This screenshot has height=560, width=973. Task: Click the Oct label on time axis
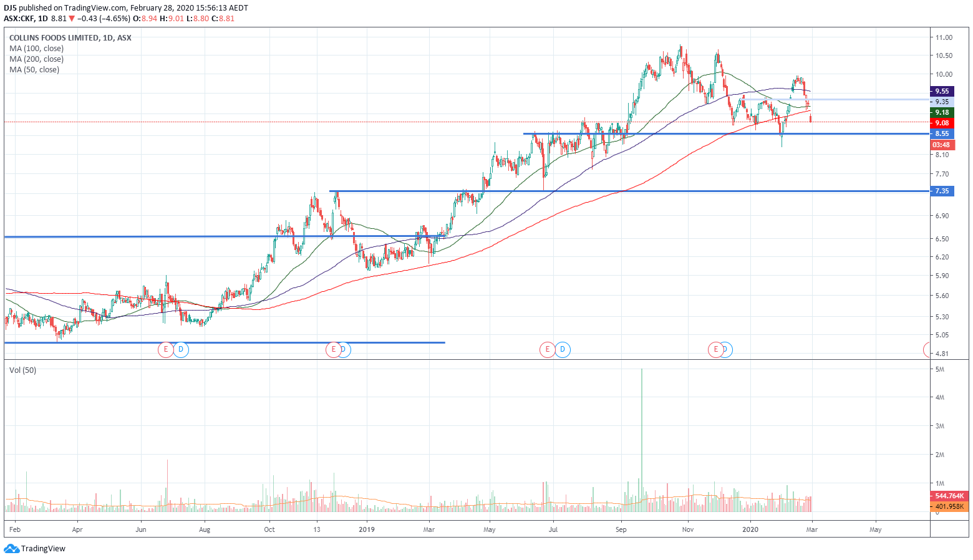pyautogui.click(x=269, y=529)
